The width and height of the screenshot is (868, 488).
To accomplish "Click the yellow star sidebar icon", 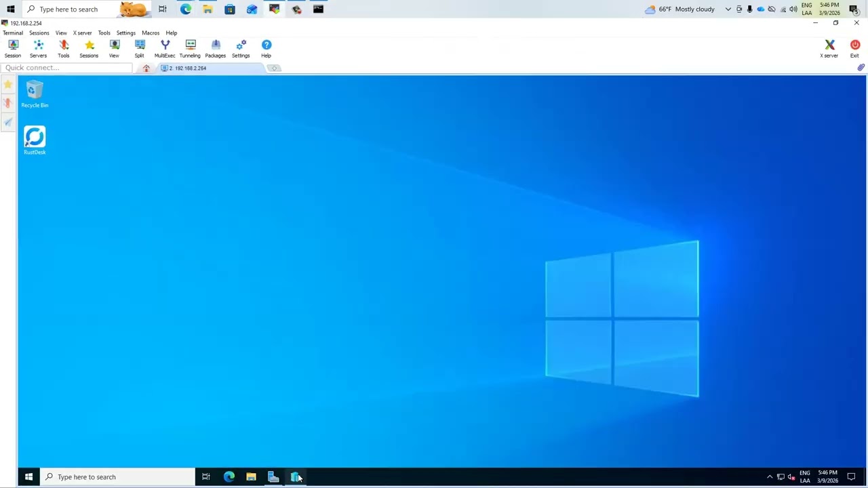I will (7, 85).
